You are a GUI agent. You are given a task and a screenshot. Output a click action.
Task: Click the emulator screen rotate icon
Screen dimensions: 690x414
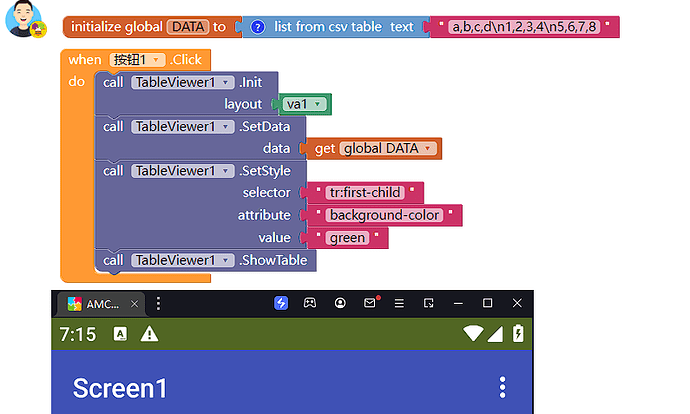pos(429,303)
